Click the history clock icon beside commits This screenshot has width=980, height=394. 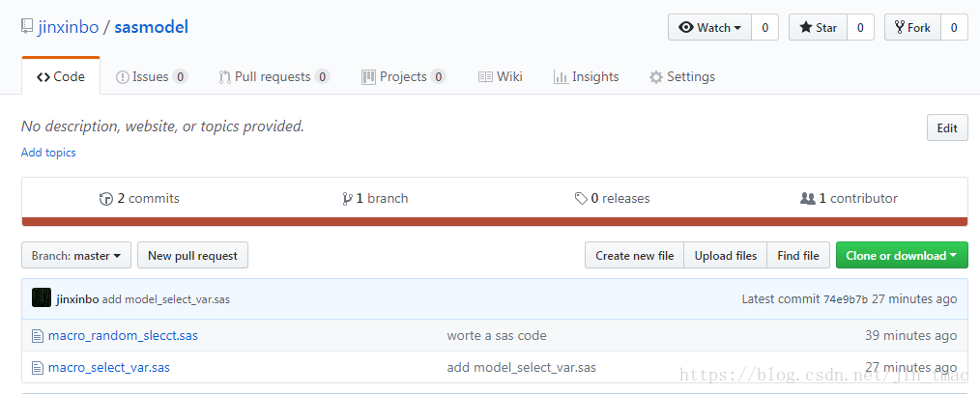point(105,199)
